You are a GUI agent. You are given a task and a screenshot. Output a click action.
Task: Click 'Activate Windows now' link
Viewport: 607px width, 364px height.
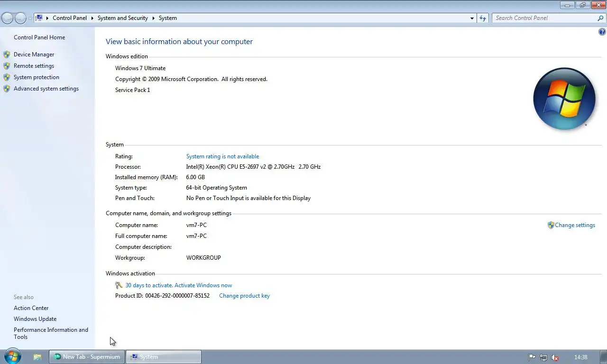tap(203, 285)
